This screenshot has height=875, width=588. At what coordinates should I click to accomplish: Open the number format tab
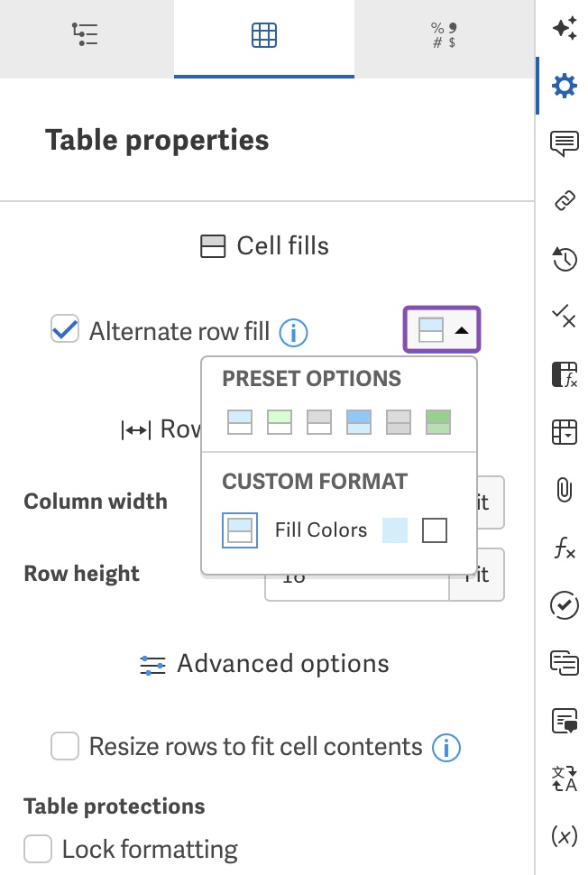point(444,35)
